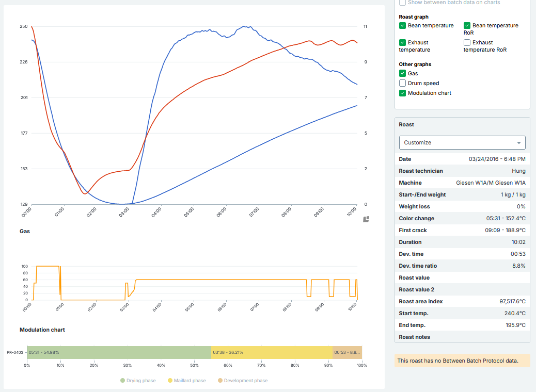Click the Roast notes row
The width and height of the screenshot is (536, 392).
pos(462,337)
